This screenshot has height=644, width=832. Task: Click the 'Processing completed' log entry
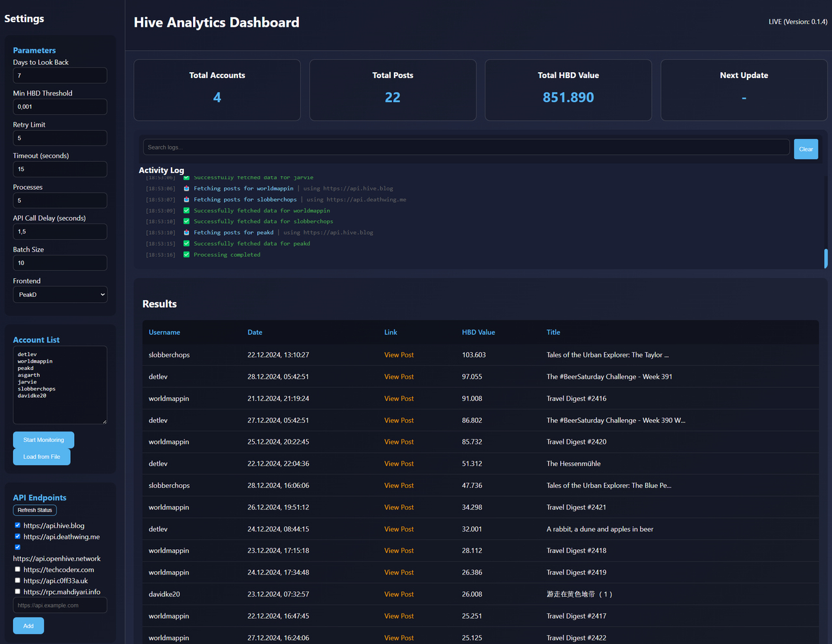point(227,255)
